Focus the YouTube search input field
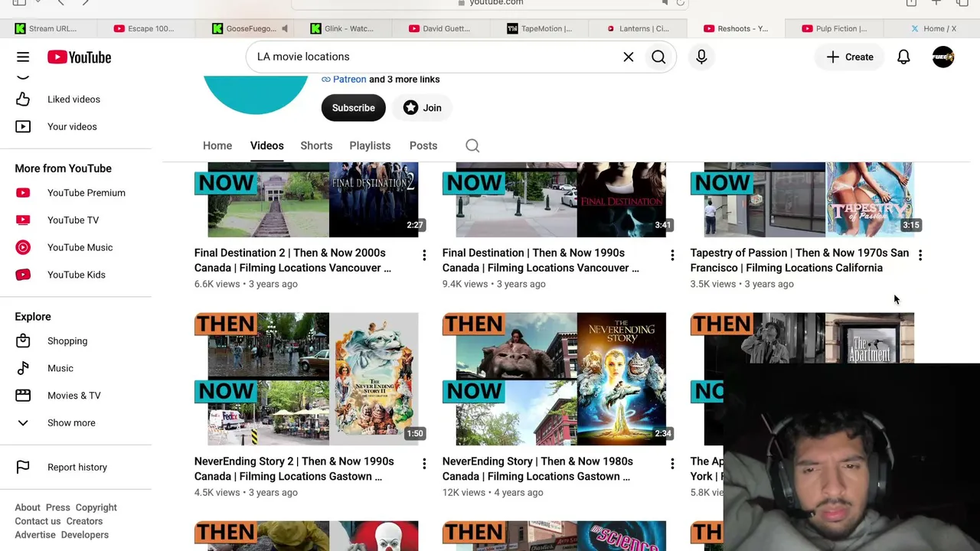980x551 pixels. [x=436, y=57]
